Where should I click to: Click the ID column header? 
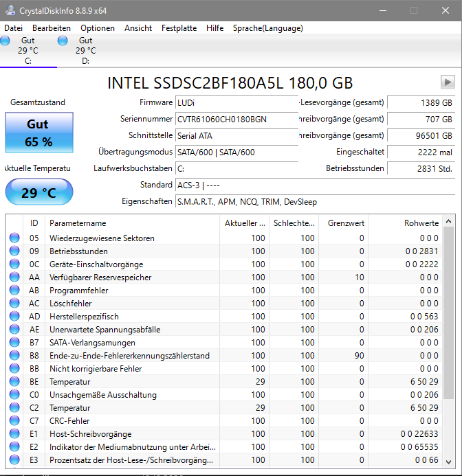[x=34, y=223]
